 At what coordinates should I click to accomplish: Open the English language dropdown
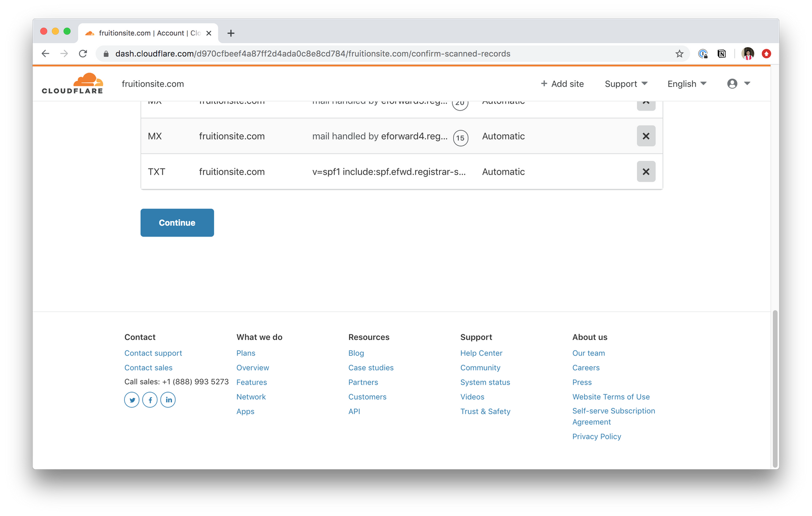click(687, 84)
